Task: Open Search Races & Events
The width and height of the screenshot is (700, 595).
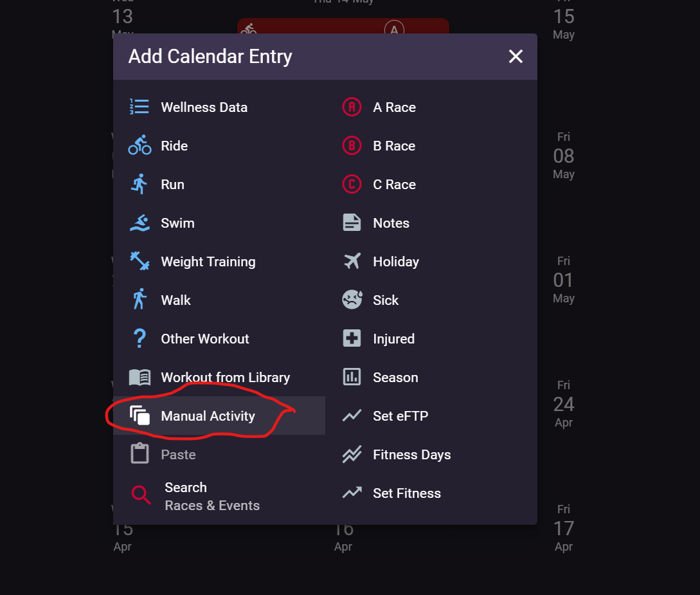Action: (219, 496)
